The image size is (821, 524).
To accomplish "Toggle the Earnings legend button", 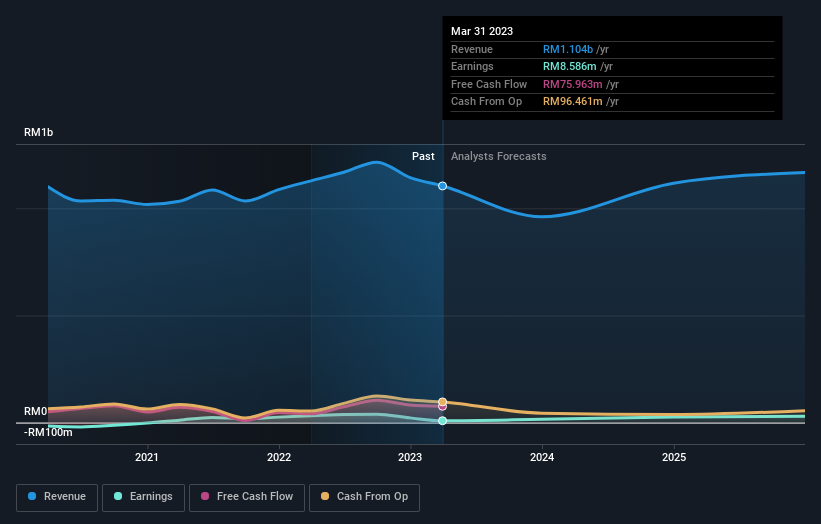I will (x=143, y=497).
